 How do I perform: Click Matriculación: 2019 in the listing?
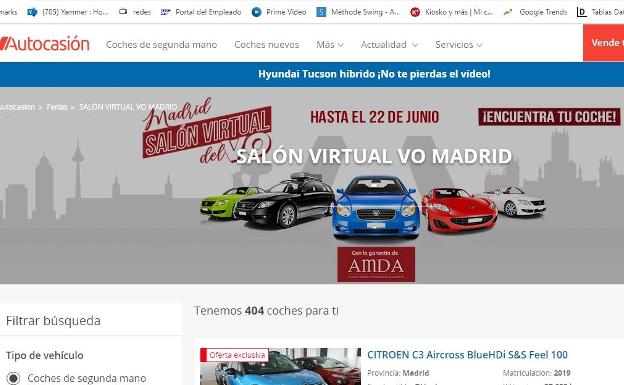click(x=536, y=373)
